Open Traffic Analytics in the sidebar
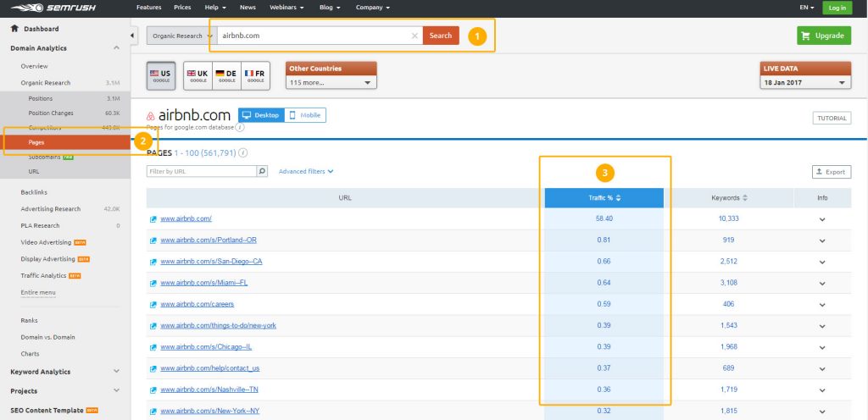The height and width of the screenshot is (420, 868). click(x=43, y=275)
